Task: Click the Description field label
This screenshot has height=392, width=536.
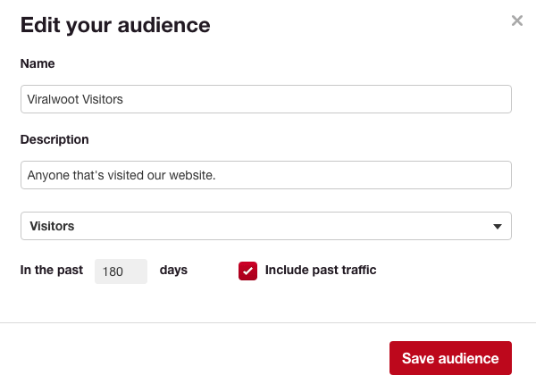Action: pos(54,140)
